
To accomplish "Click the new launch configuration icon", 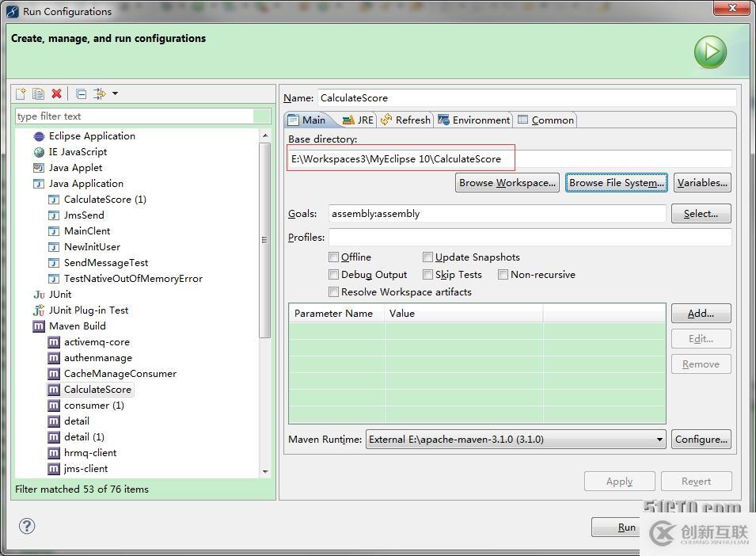I will pos(21,94).
